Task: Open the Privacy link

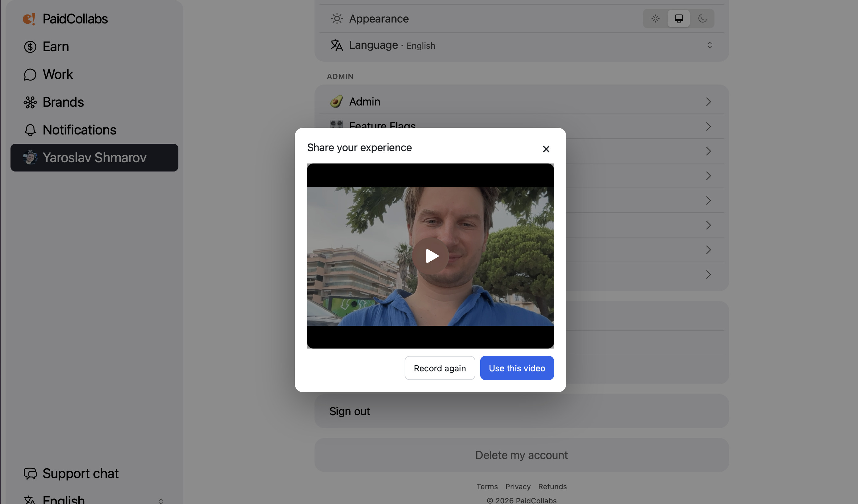Action: tap(518, 487)
